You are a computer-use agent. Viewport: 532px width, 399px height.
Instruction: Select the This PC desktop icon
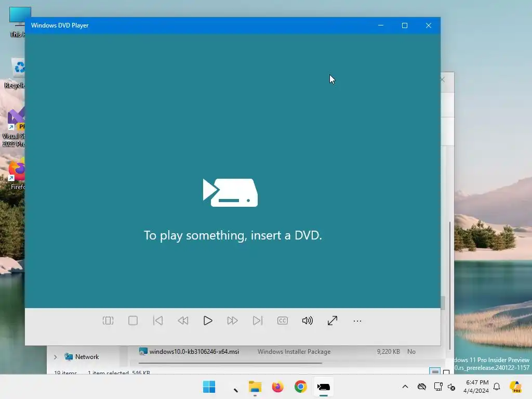pos(17,22)
